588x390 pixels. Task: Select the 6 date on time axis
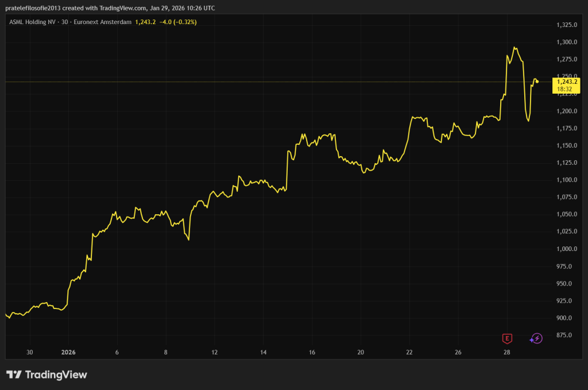coord(117,352)
